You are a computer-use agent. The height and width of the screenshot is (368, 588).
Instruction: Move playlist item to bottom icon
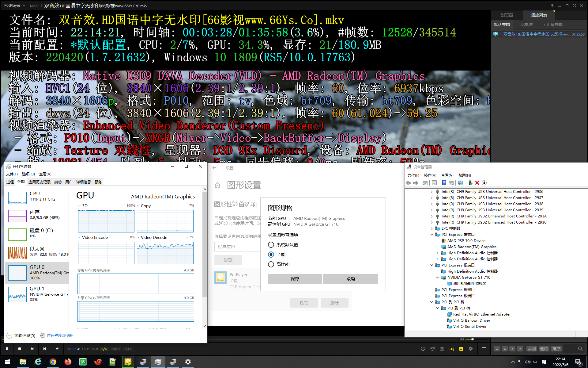pos(520,349)
